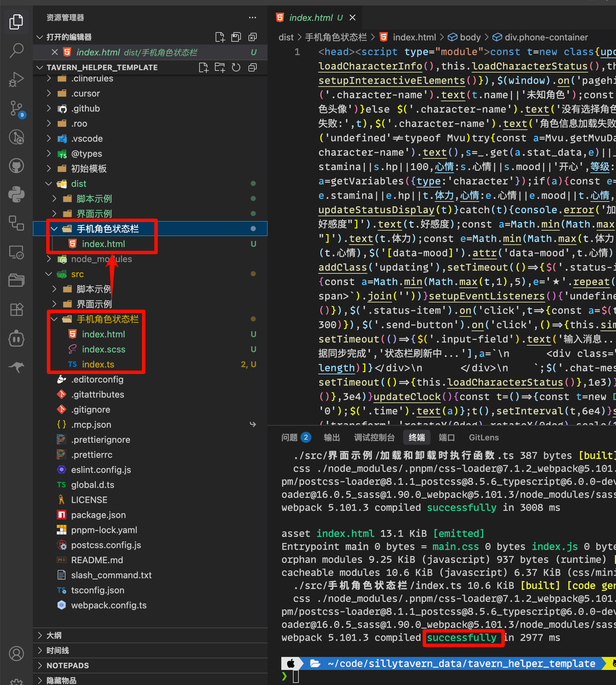The width and height of the screenshot is (616, 685).
Task: Click New Untitled File in open editors header
Action: [220, 37]
